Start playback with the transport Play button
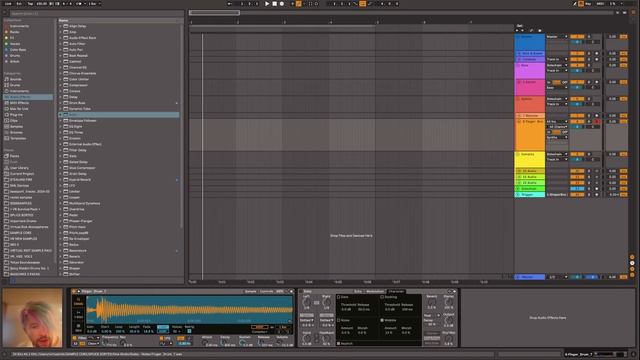Screen dimensions: 640x360 click(x=267, y=4)
